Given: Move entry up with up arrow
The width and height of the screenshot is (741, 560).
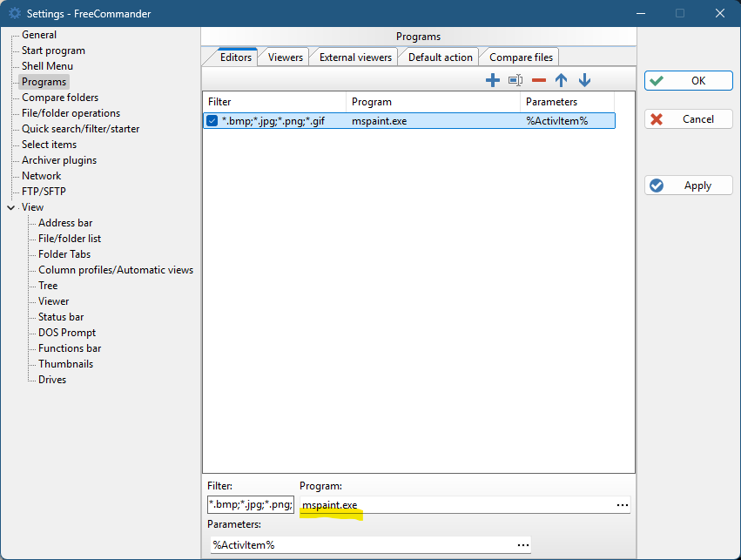Looking at the screenshot, I should [x=562, y=80].
